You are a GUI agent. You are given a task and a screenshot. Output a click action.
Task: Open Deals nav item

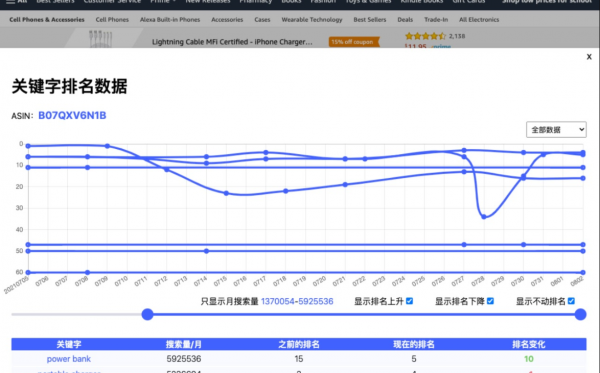pyautogui.click(x=405, y=20)
